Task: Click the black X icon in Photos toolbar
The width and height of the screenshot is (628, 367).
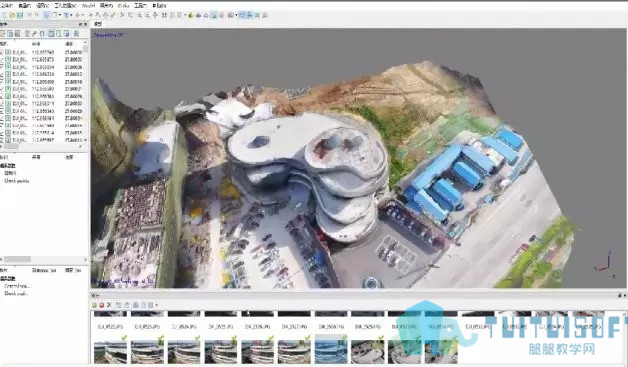Action: 109,305
